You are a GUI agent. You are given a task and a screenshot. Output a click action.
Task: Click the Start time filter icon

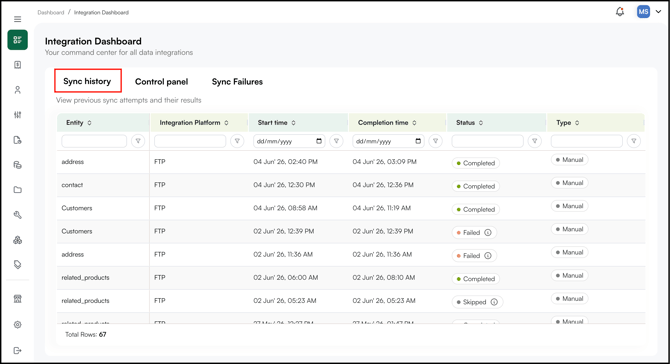[x=336, y=141]
